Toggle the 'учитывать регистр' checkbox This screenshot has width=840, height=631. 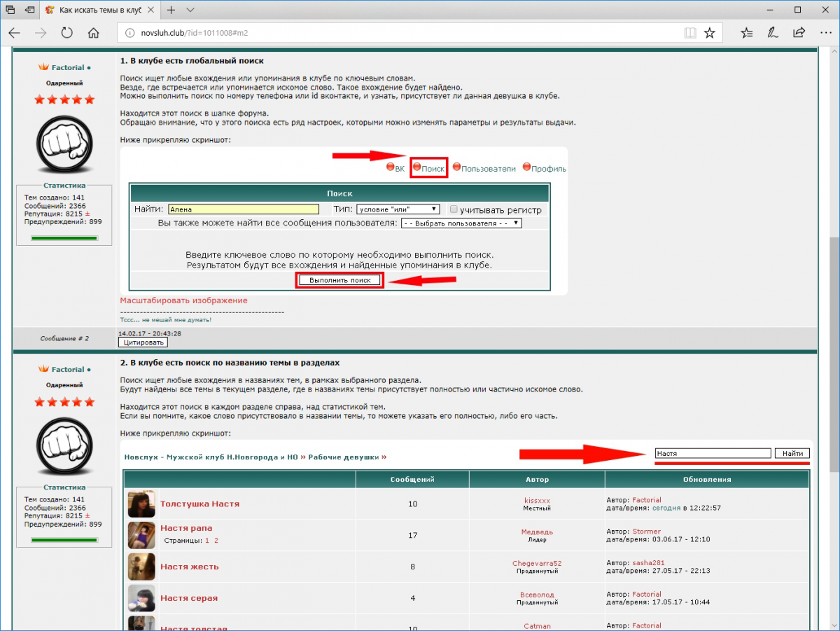point(454,209)
